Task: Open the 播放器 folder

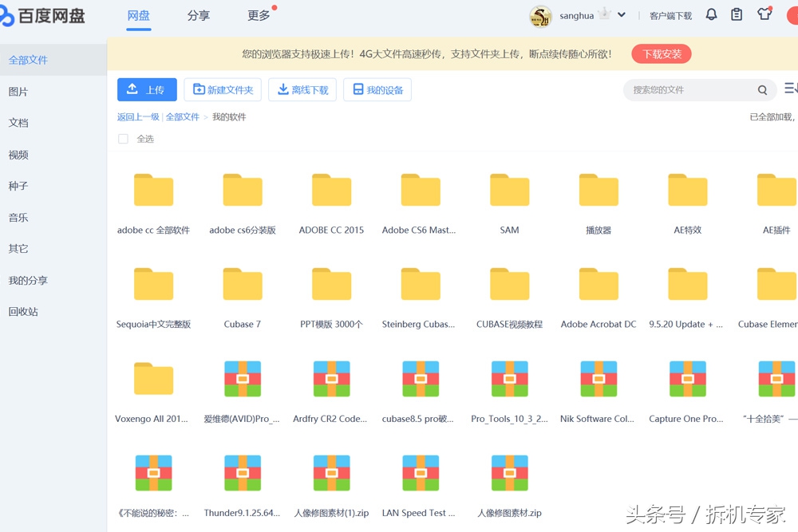Action: tap(598, 190)
